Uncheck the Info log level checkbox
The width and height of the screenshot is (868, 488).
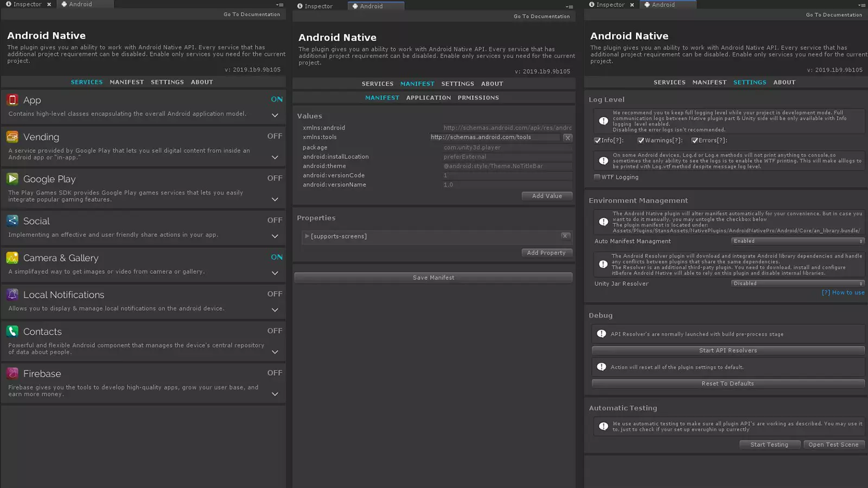click(x=597, y=140)
